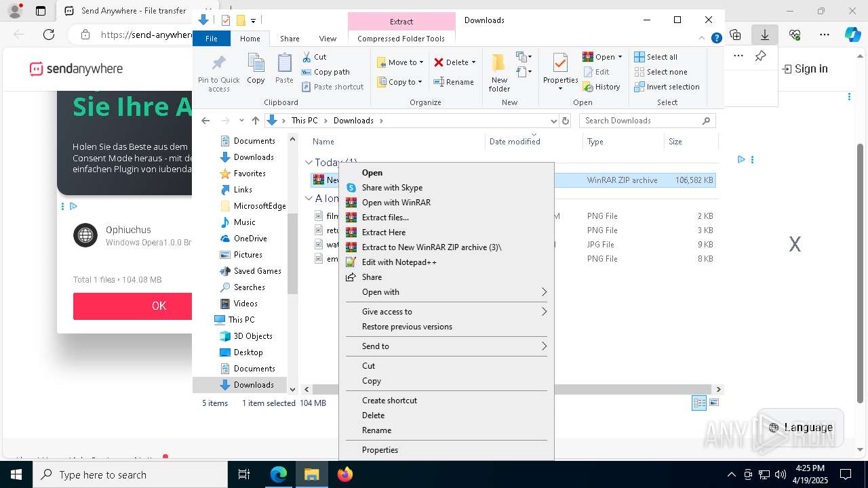The width and height of the screenshot is (868, 488).
Task: Click Paste shortcut in the ribbon
Action: pyautogui.click(x=332, y=87)
